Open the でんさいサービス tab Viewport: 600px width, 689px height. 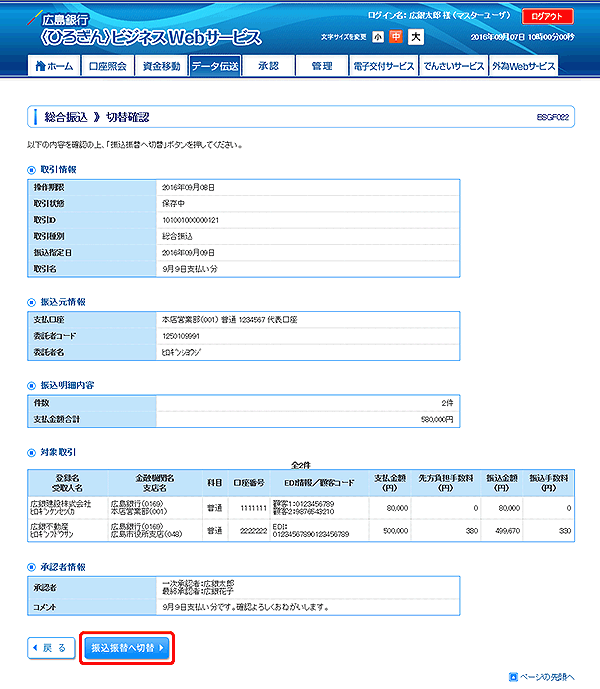[x=454, y=66]
